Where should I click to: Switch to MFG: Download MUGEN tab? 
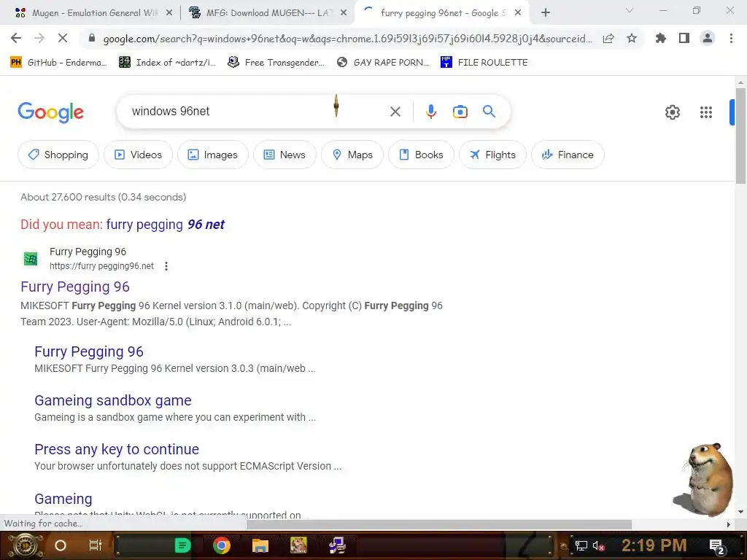click(x=268, y=13)
